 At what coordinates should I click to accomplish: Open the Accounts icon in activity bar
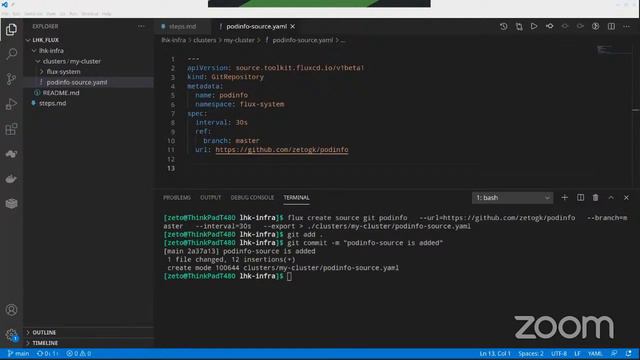[11, 310]
